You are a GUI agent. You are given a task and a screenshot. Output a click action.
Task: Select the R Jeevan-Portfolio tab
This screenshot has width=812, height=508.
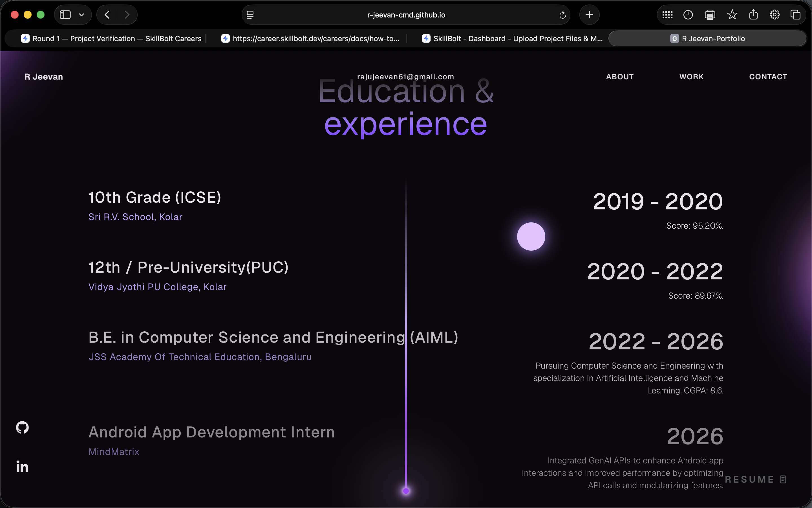tap(707, 39)
